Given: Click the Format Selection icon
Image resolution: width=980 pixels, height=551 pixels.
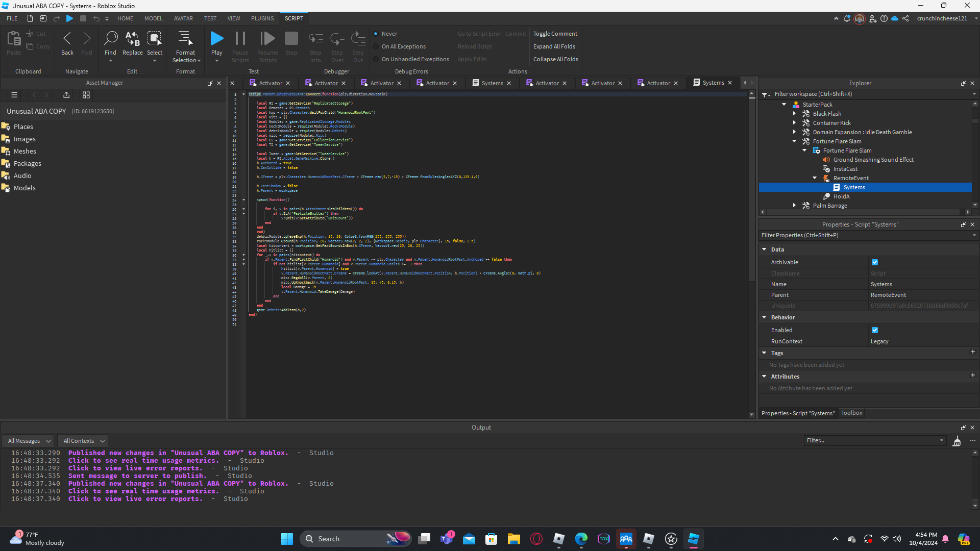Looking at the screenshot, I should 185,39.
